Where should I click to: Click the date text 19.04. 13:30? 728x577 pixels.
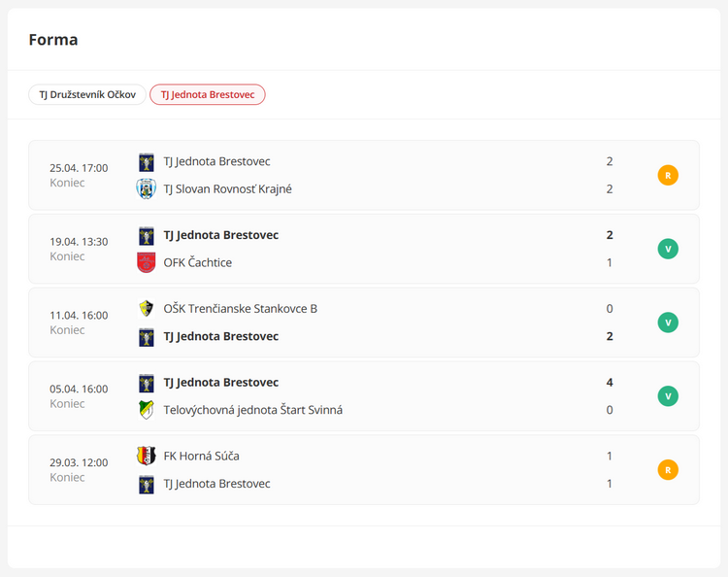(x=79, y=242)
